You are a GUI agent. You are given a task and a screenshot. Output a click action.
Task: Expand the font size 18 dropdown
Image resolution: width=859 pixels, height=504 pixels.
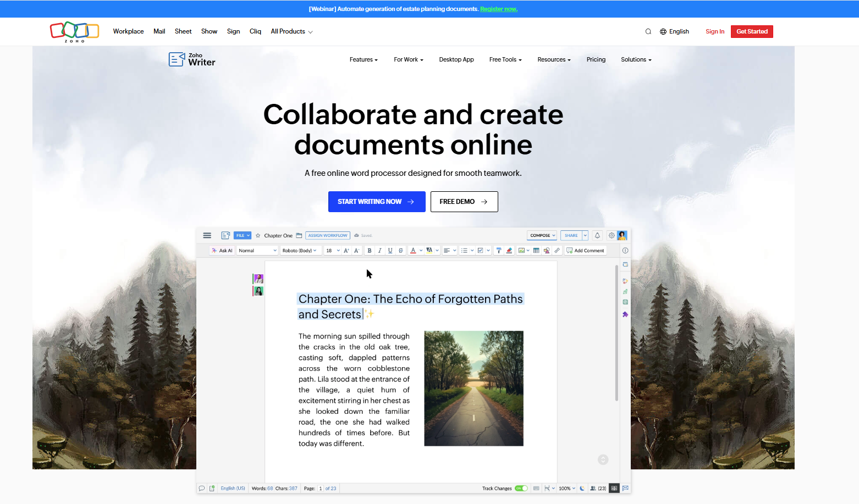coord(332,250)
